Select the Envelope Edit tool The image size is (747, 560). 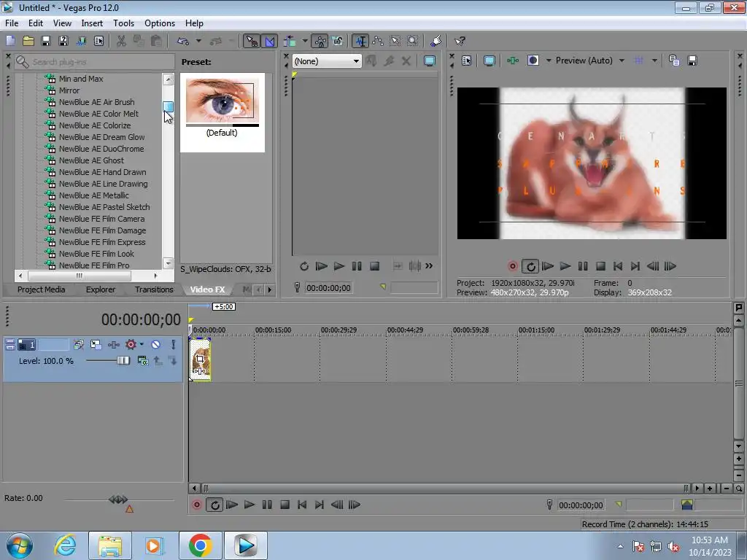(x=379, y=42)
